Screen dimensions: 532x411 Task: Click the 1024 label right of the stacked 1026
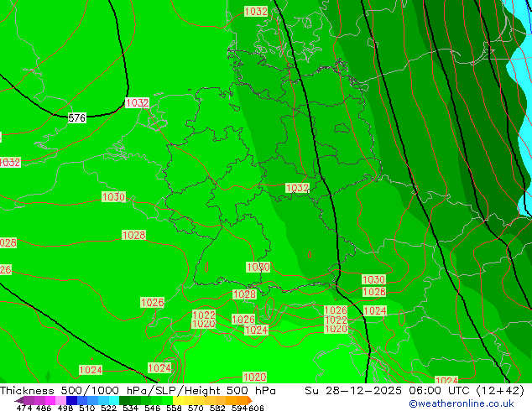click(x=375, y=310)
